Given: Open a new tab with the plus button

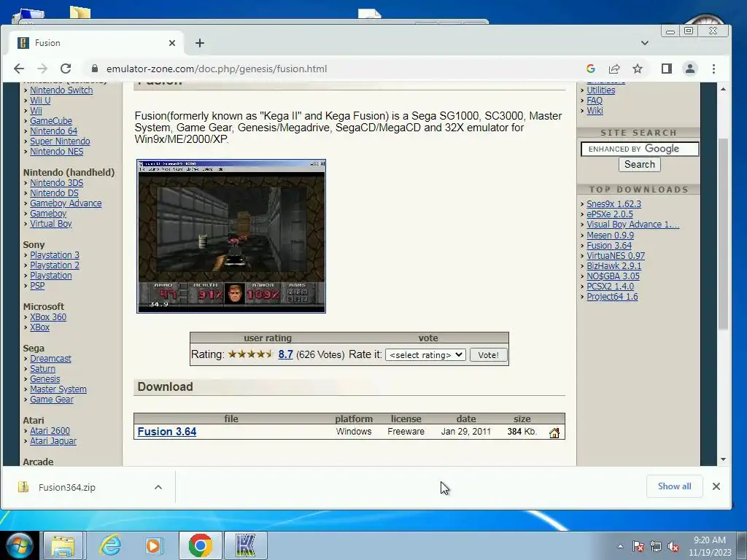Looking at the screenshot, I should (x=200, y=43).
